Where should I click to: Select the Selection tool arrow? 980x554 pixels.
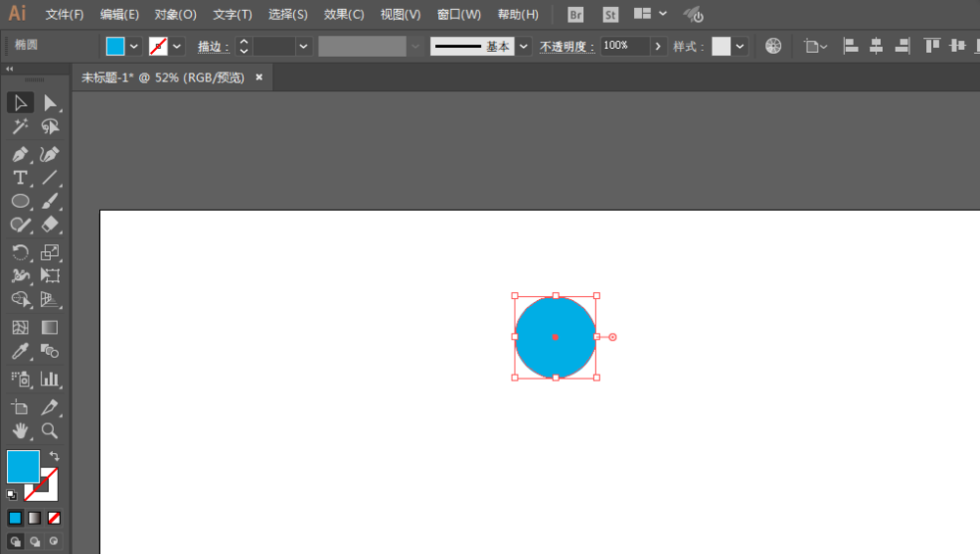coord(20,103)
